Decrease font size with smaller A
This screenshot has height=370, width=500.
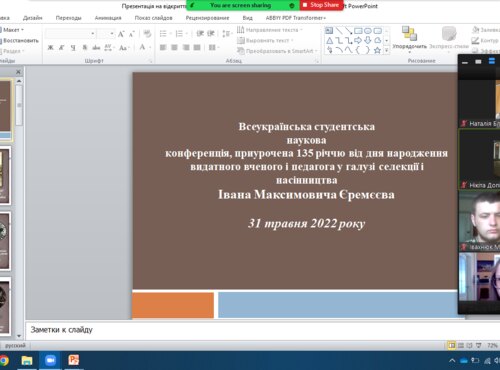tap(132, 34)
